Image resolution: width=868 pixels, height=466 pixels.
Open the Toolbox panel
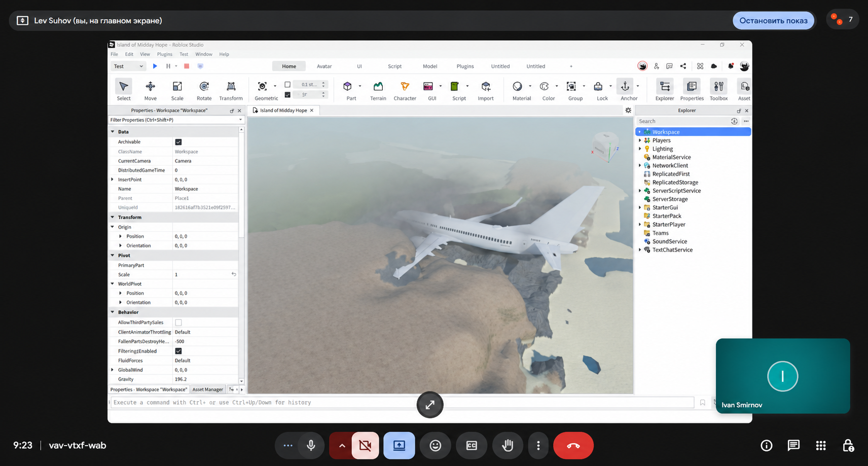[718, 90]
